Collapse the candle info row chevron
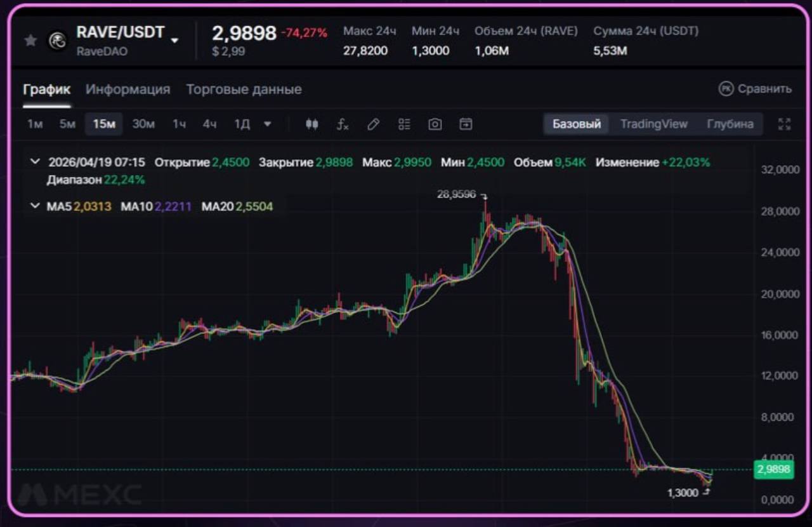 pos(35,162)
